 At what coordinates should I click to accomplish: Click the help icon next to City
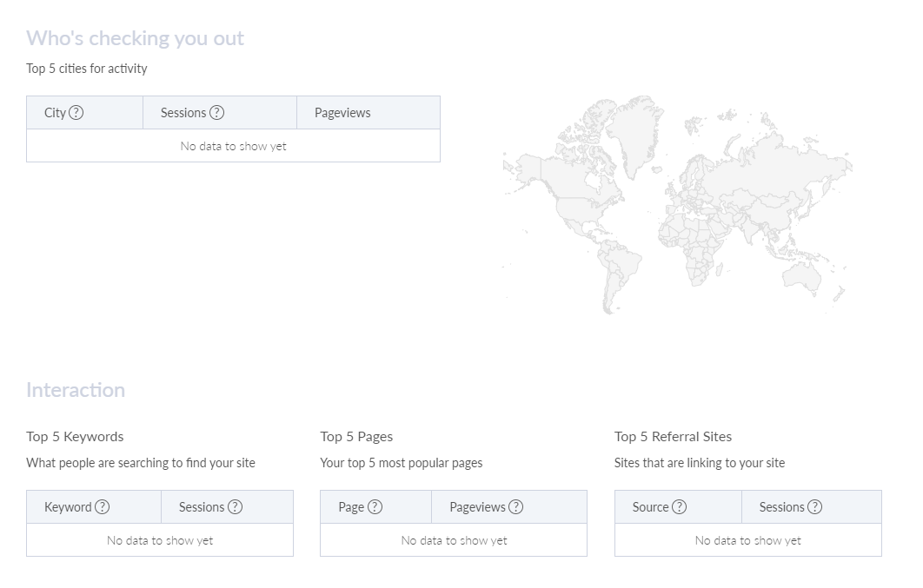pos(76,113)
